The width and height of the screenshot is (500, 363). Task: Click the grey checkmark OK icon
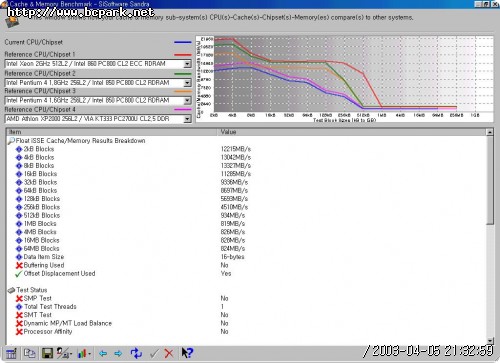click(154, 353)
